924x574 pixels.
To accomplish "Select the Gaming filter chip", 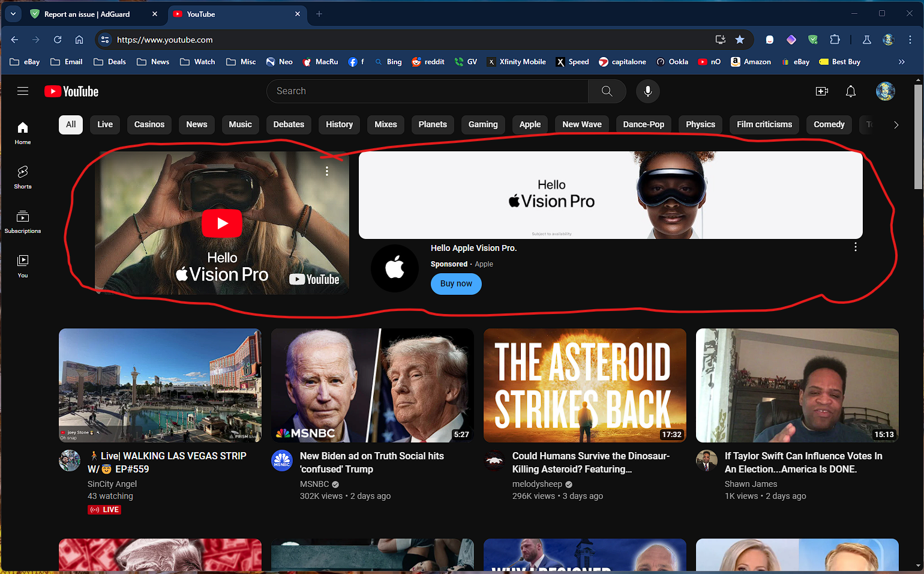I will coord(482,124).
